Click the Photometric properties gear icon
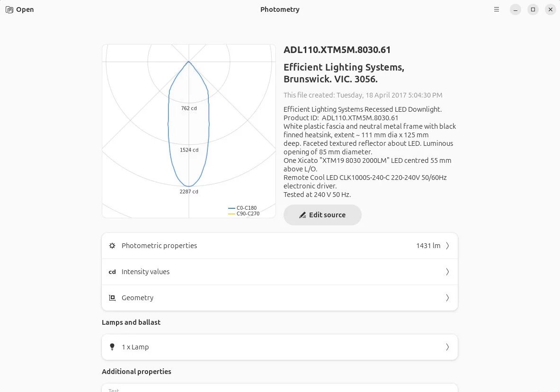This screenshot has width=560, height=392. pos(112,246)
